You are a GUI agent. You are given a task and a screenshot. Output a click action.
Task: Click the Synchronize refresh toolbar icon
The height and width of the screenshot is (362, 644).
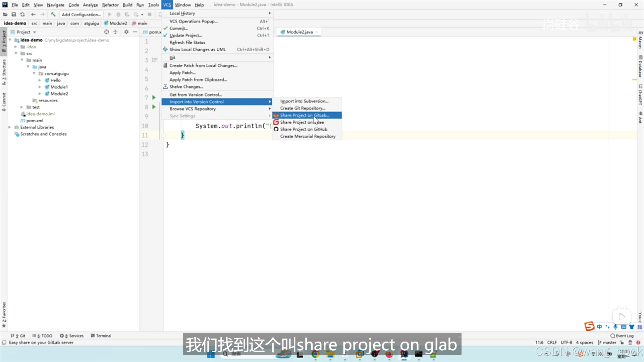22,14
